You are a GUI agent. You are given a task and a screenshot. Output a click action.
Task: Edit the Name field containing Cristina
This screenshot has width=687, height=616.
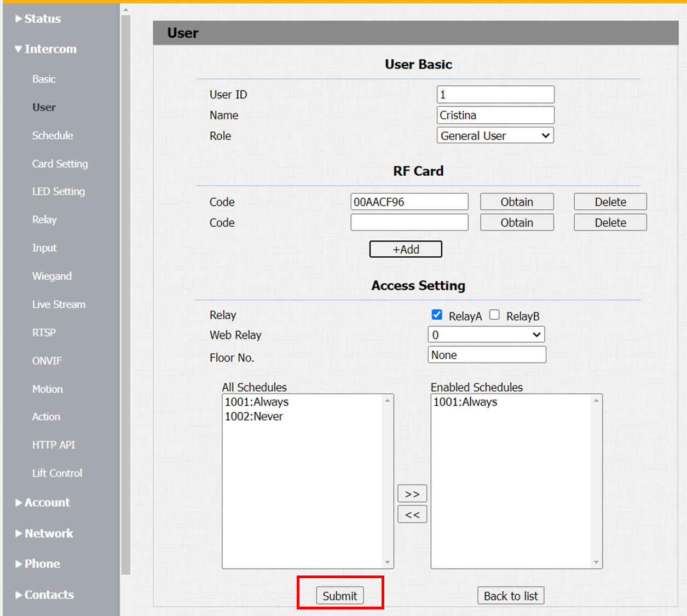coord(495,115)
